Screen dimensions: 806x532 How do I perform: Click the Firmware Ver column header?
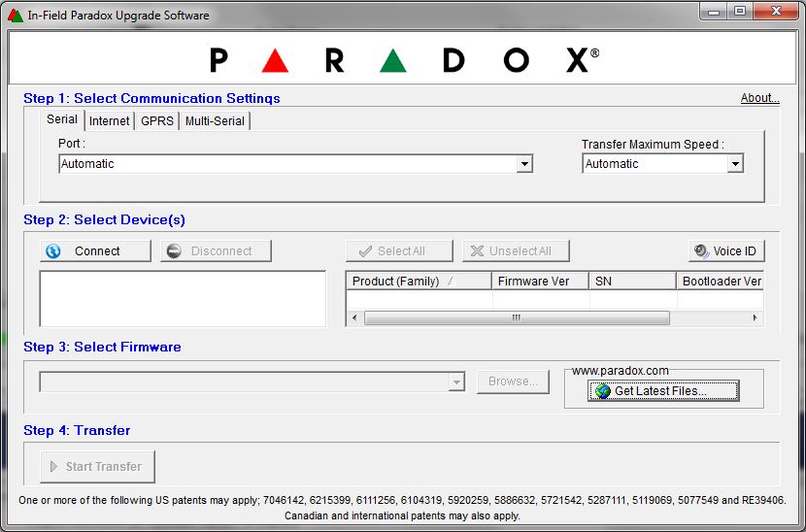540,282
